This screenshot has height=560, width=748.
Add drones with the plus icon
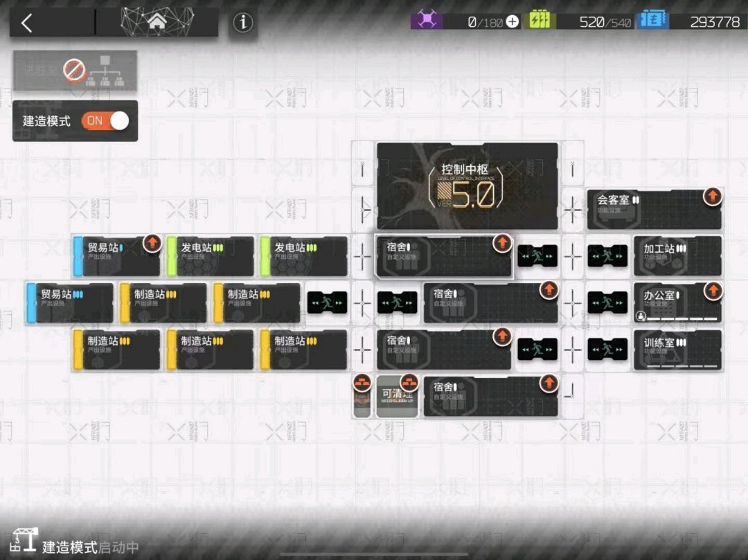click(x=513, y=21)
